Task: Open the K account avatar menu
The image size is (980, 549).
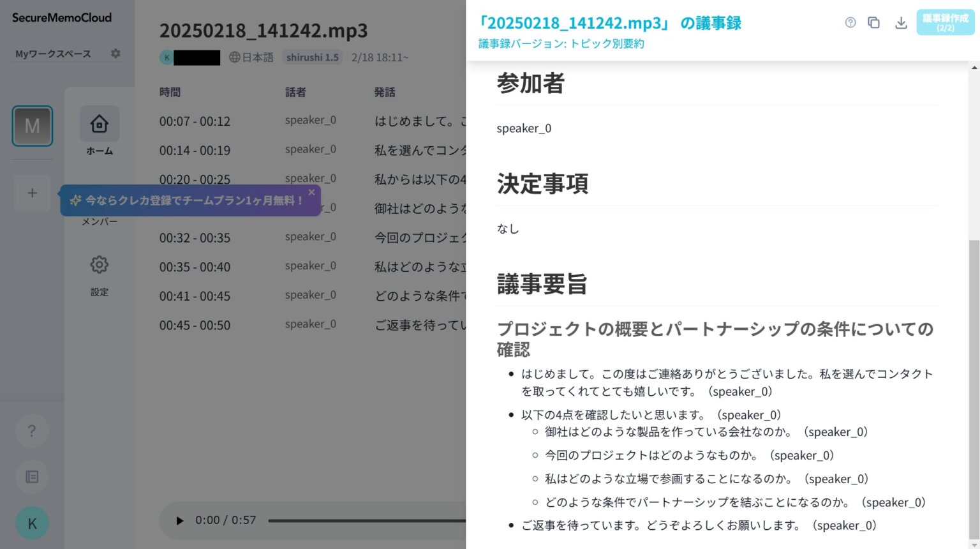Action: pos(32,523)
